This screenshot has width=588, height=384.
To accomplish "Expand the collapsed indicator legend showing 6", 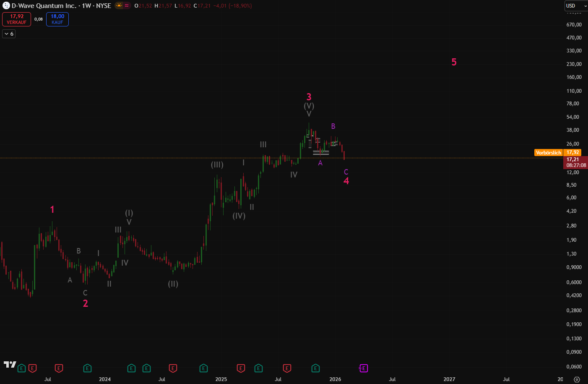I will coord(9,34).
